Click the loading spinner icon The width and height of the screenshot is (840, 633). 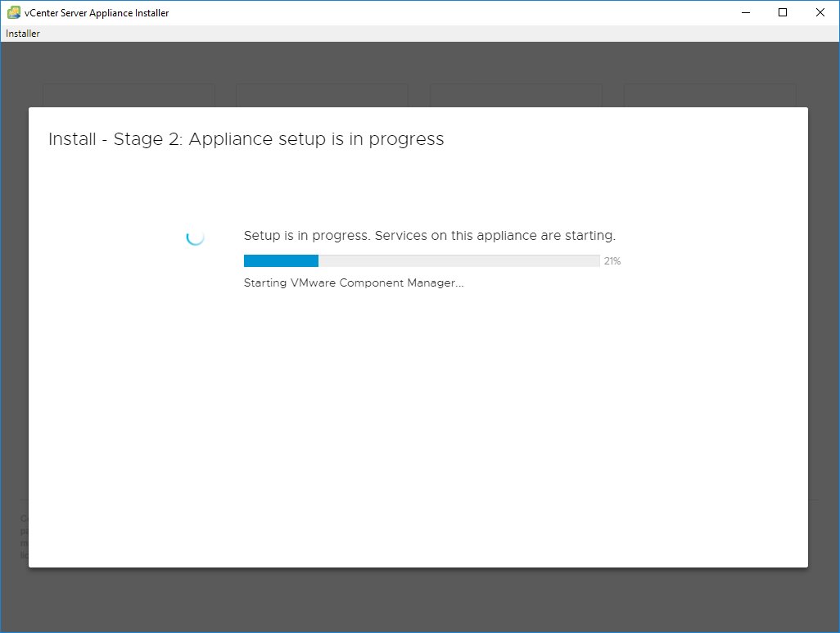(195, 237)
